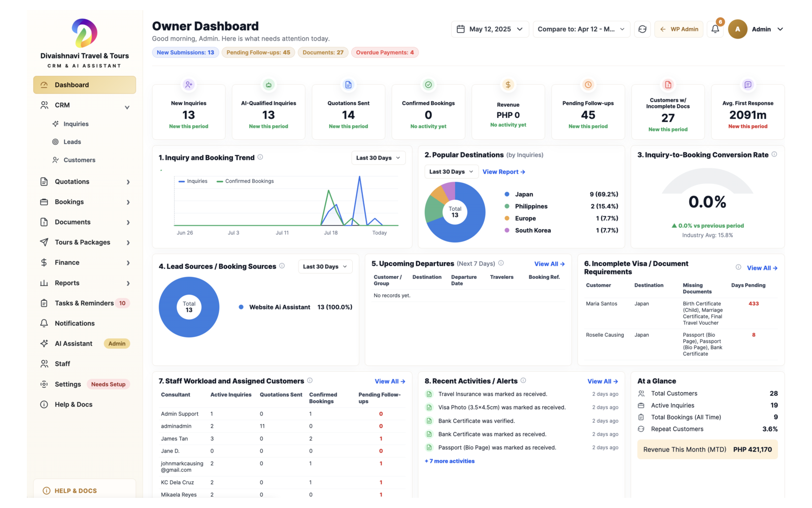812x508 pixels.
Task: Open the Compare to period dropdown
Action: tap(581, 29)
